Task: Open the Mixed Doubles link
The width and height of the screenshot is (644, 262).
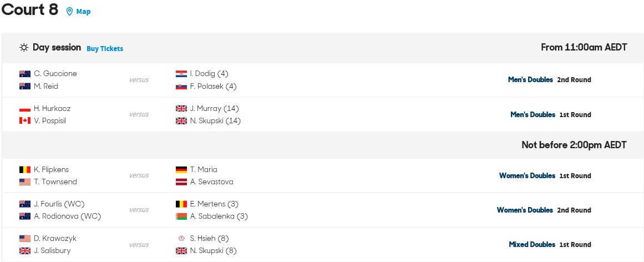Action: point(532,245)
